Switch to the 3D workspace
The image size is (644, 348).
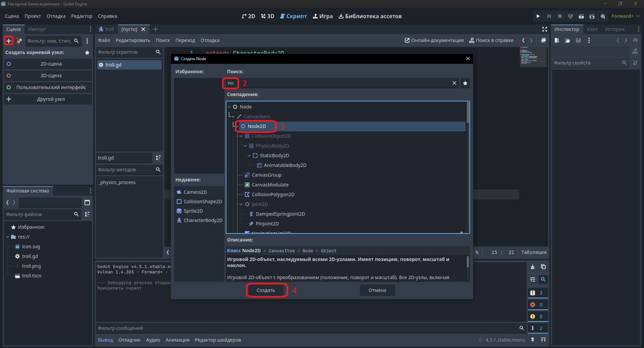[267, 16]
